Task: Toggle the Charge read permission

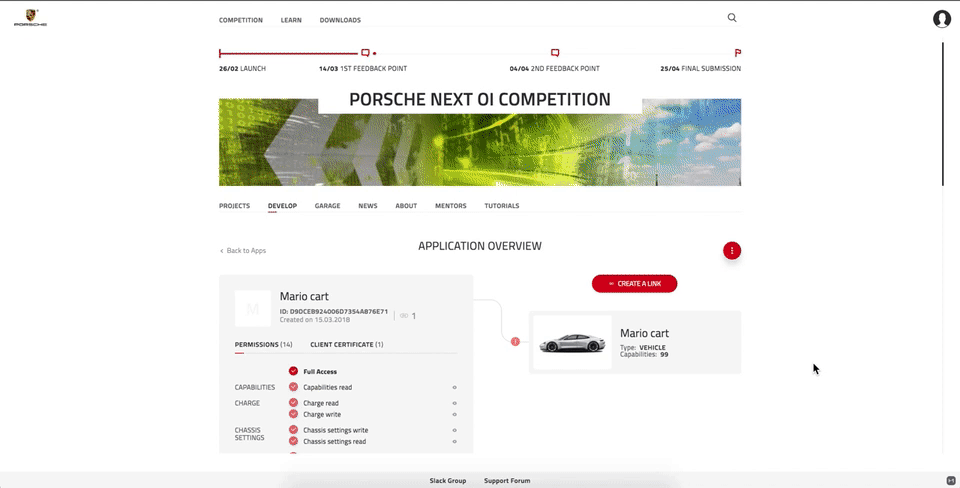Action: (x=293, y=403)
